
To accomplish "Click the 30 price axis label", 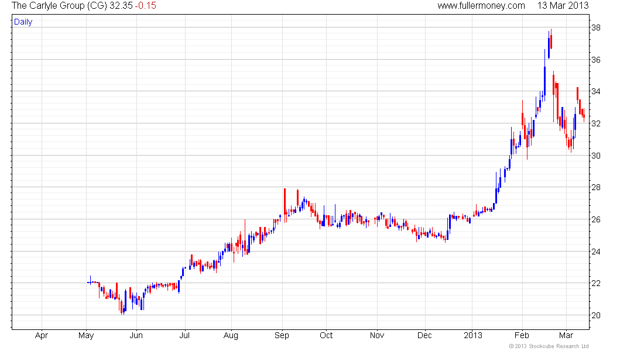I will pos(595,156).
